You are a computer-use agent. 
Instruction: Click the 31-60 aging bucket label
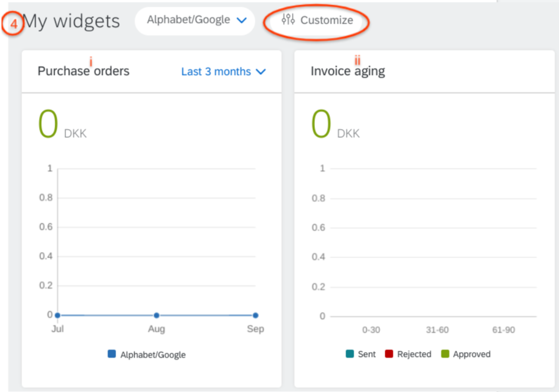pos(437,330)
